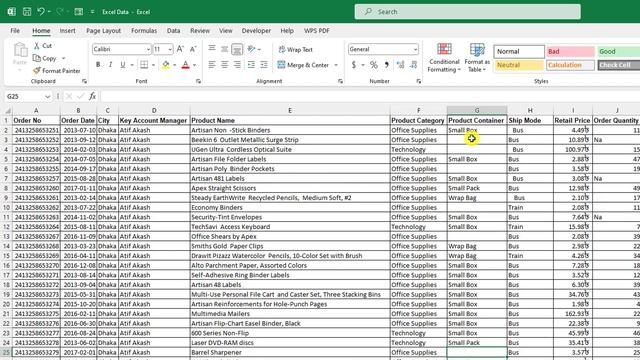Top-align cell content
The image size is (640, 360).
click(212, 49)
